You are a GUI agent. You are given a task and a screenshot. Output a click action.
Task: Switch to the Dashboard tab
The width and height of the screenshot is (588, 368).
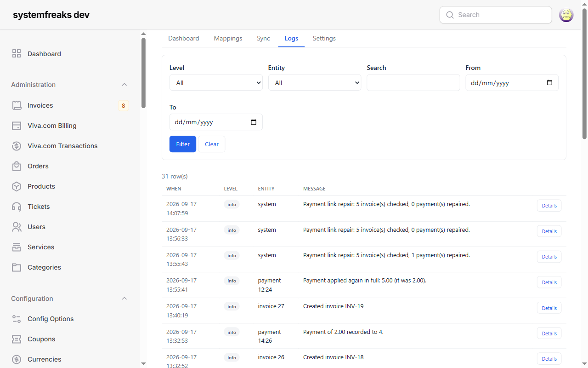click(183, 38)
